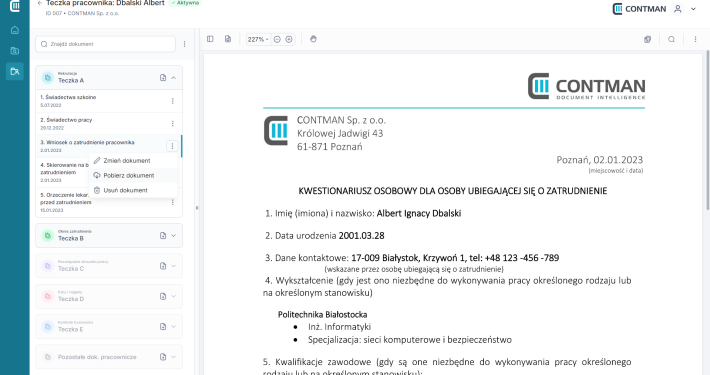Expand the Teczka B section

(174, 236)
